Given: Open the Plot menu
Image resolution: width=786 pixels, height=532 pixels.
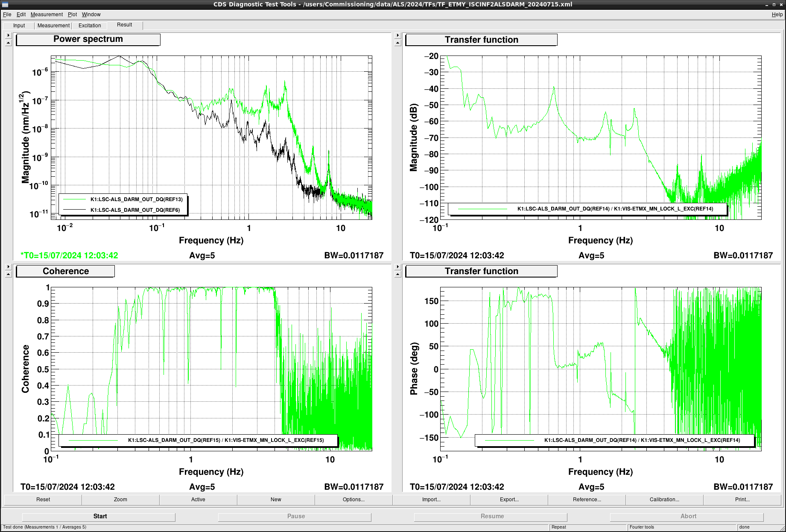Looking at the screenshot, I should pyautogui.click(x=72, y=15).
